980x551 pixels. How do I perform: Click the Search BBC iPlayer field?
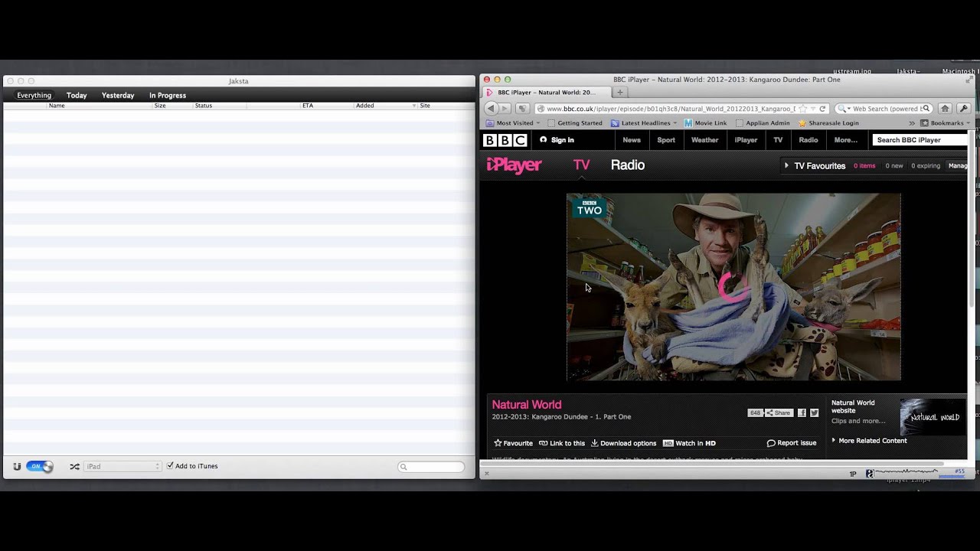coord(920,140)
